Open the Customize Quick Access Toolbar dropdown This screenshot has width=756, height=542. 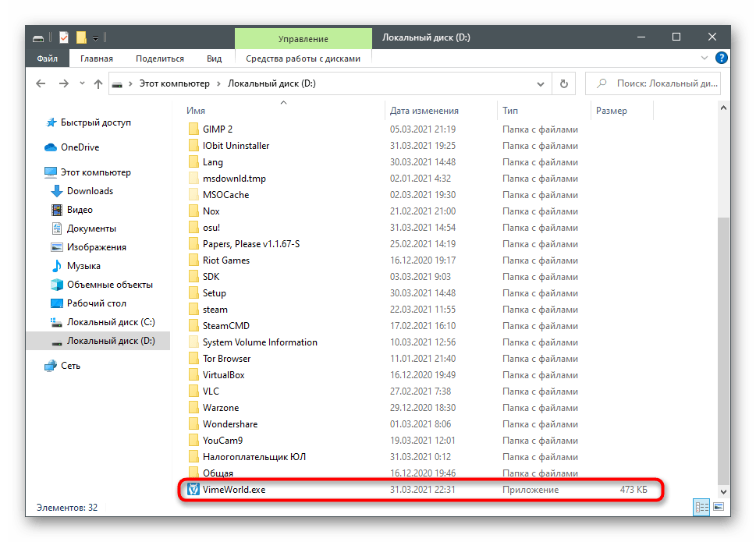tap(95, 37)
